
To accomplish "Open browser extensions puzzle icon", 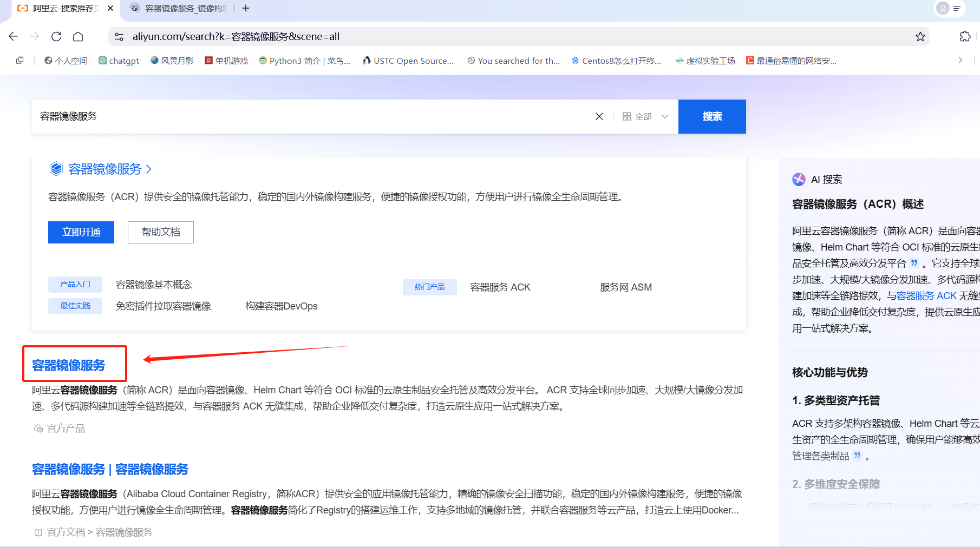I will tap(965, 36).
